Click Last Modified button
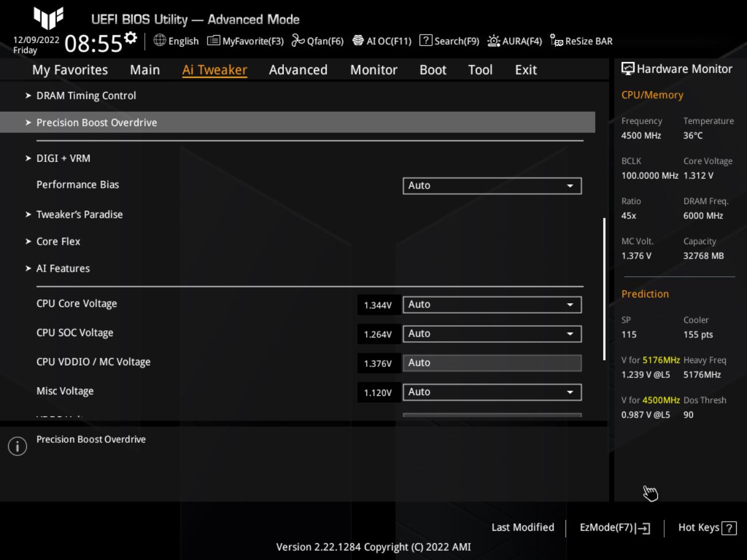Image resolution: width=747 pixels, height=560 pixels. pyautogui.click(x=523, y=527)
